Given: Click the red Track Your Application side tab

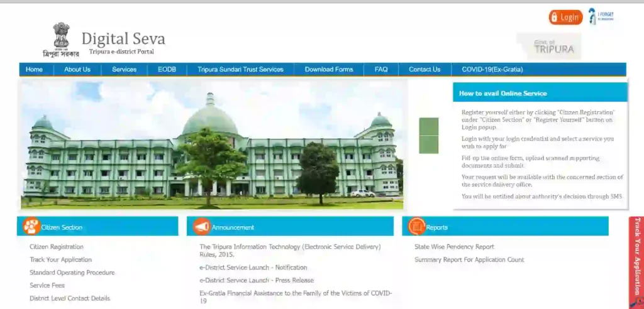Looking at the screenshot, I should (x=636, y=263).
